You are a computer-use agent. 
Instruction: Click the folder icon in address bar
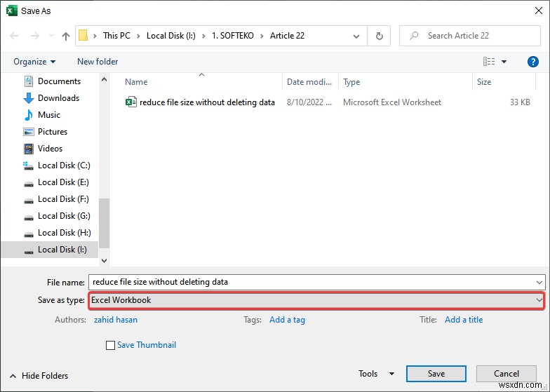pos(83,35)
